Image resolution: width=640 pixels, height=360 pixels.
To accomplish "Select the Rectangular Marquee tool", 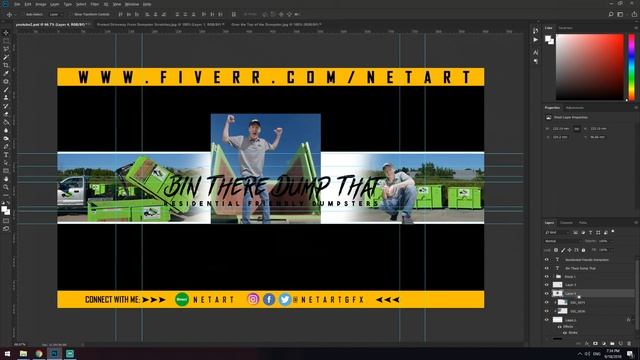I will pyautogui.click(x=6, y=41).
